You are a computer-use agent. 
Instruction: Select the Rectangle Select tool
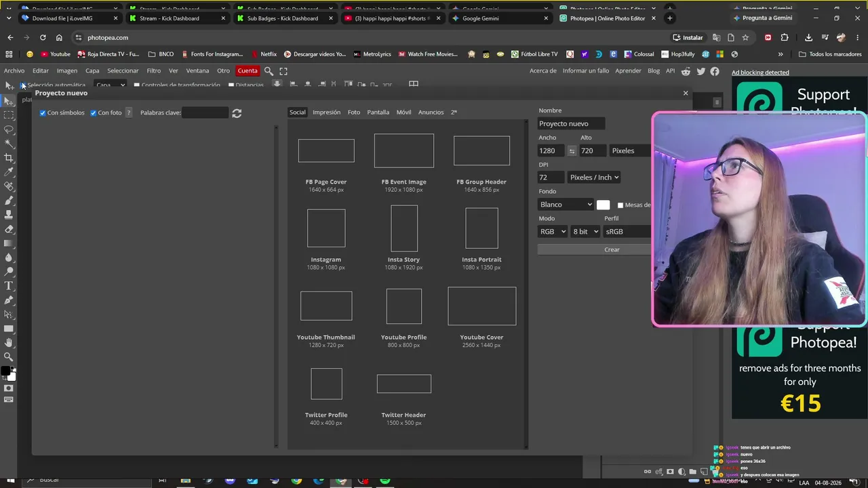click(9, 115)
